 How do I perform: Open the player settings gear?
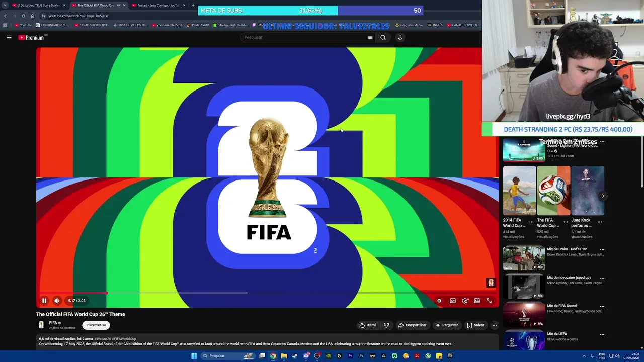(x=465, y=301)
